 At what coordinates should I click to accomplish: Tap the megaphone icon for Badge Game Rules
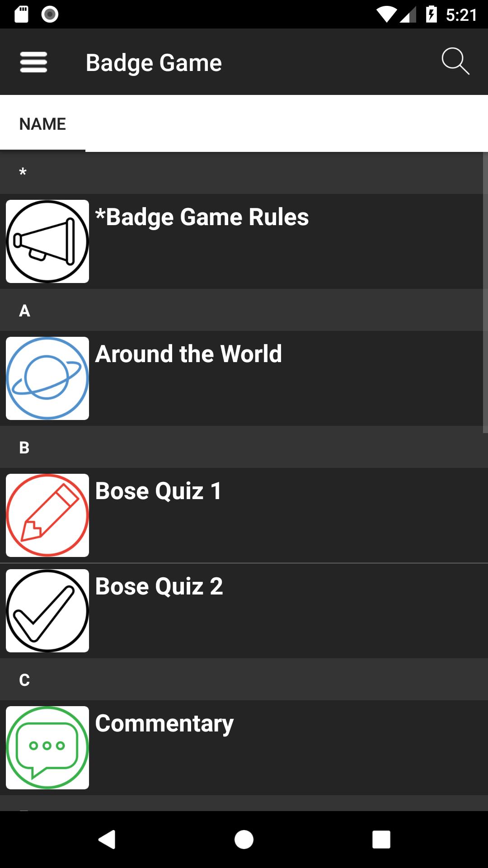coord(47,241)
